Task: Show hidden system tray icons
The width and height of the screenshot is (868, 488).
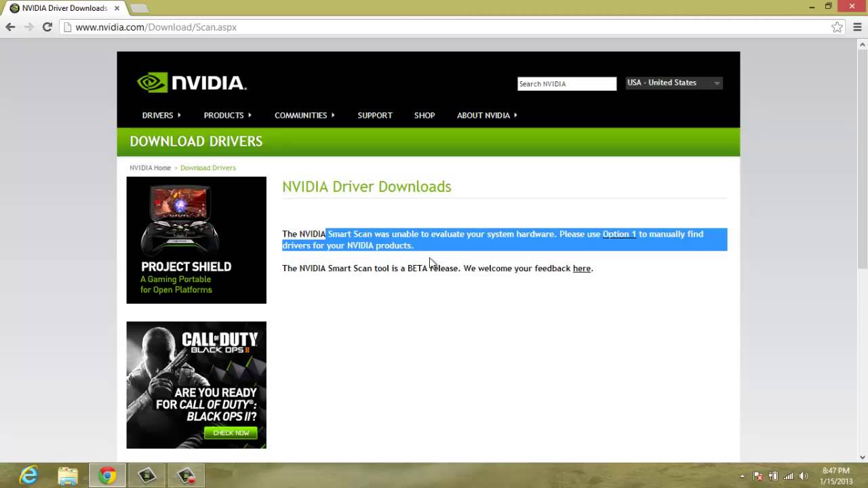Action: (743, 476)
